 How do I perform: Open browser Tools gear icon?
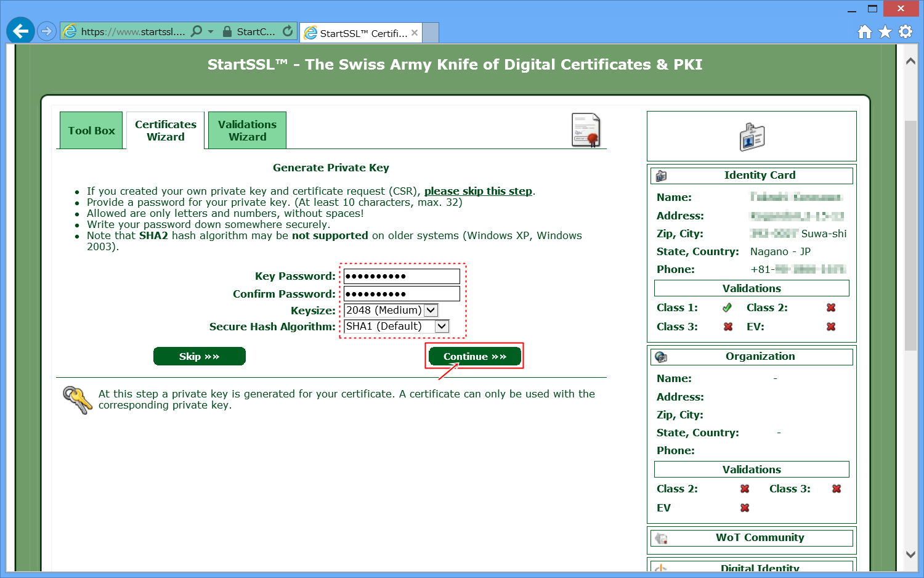(906, 31)
